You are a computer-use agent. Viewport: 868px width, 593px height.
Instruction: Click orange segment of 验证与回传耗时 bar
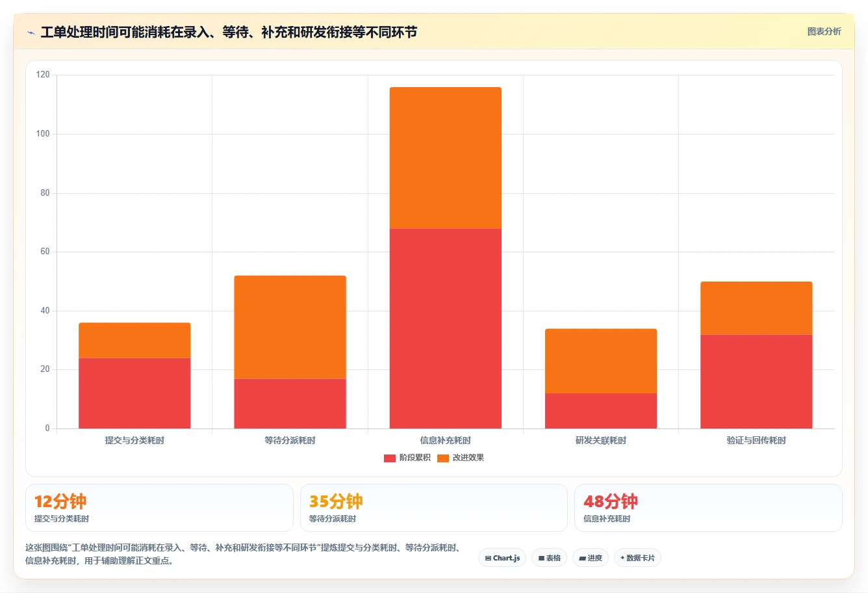[756, 308]
